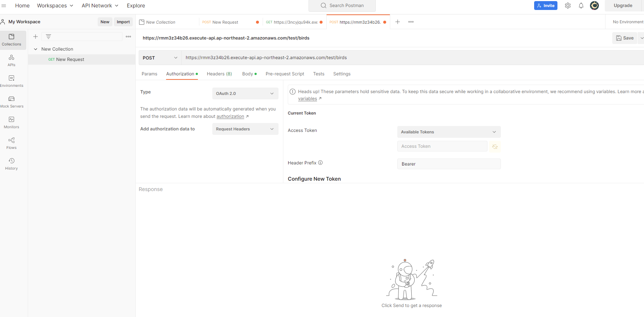
Task: Click the My Workspace person icon
Action: coord(3,22)
